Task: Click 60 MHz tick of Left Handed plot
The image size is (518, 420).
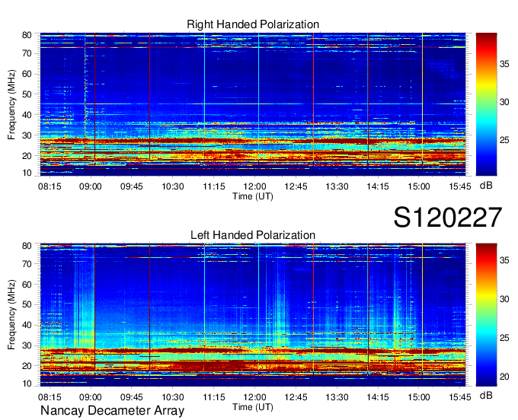Action: pos(27,285)
